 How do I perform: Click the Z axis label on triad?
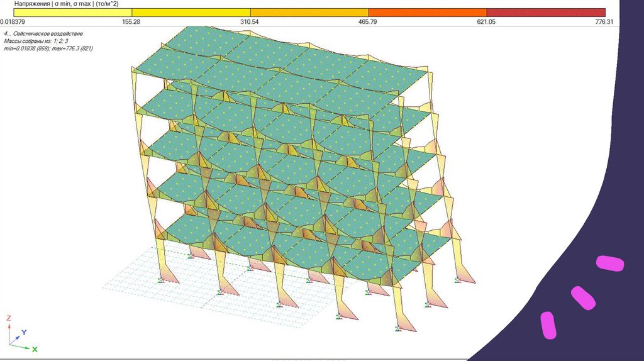click(9, 318)
